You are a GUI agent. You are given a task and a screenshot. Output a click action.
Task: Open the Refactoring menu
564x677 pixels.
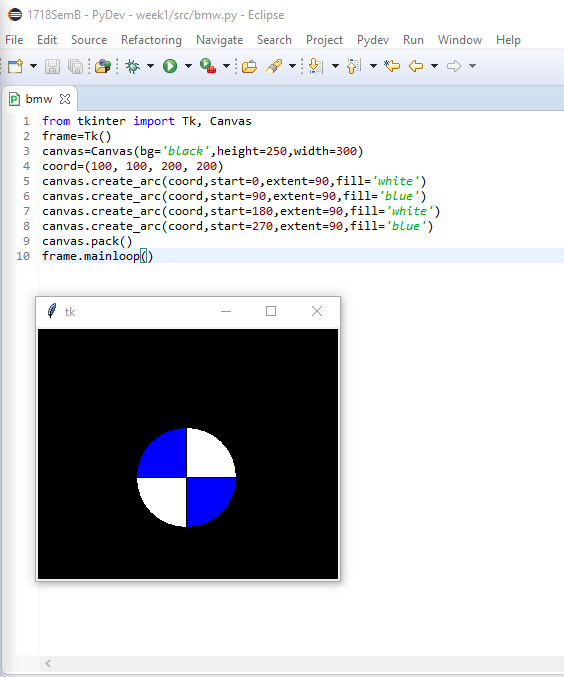click(x=151, y=40)
